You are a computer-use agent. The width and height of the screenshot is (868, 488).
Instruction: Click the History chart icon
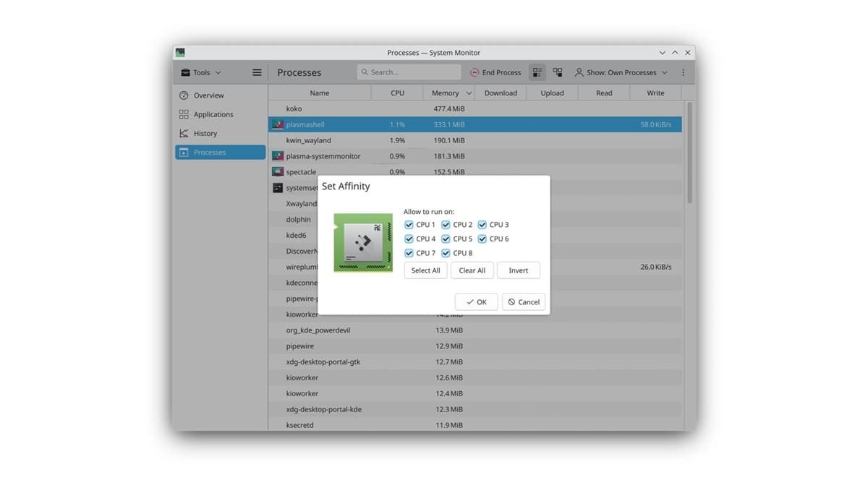coord(184,134)
